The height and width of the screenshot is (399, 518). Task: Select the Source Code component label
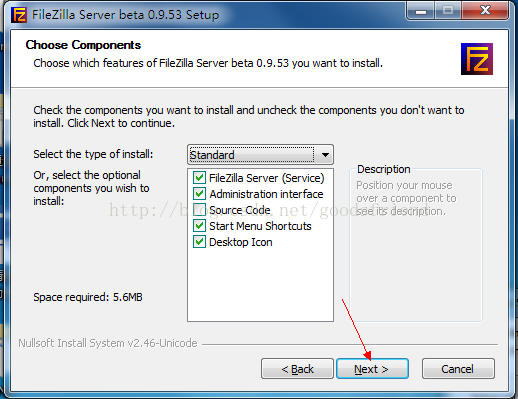[240, 210]
